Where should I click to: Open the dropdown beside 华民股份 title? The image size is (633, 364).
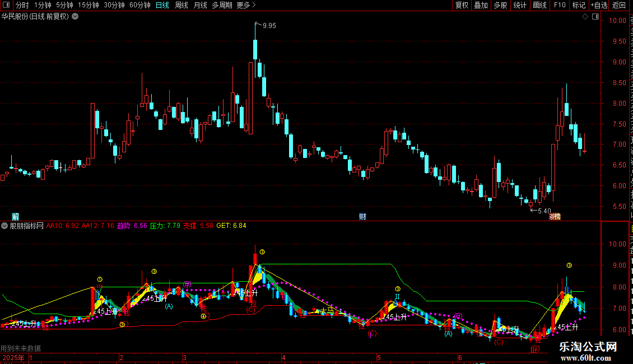pos(75,17)
